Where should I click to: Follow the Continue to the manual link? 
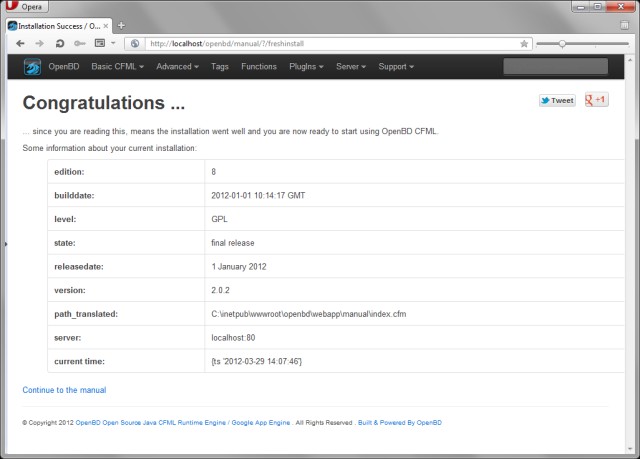point(64,390)
